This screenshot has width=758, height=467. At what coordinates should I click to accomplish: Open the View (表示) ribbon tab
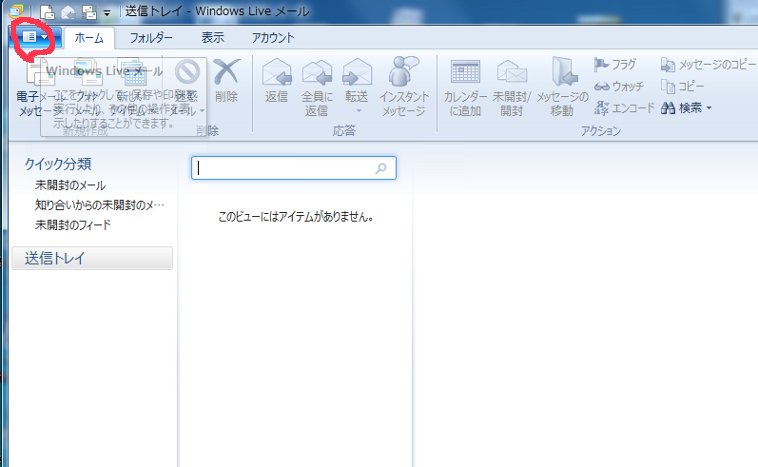(212, 38)
